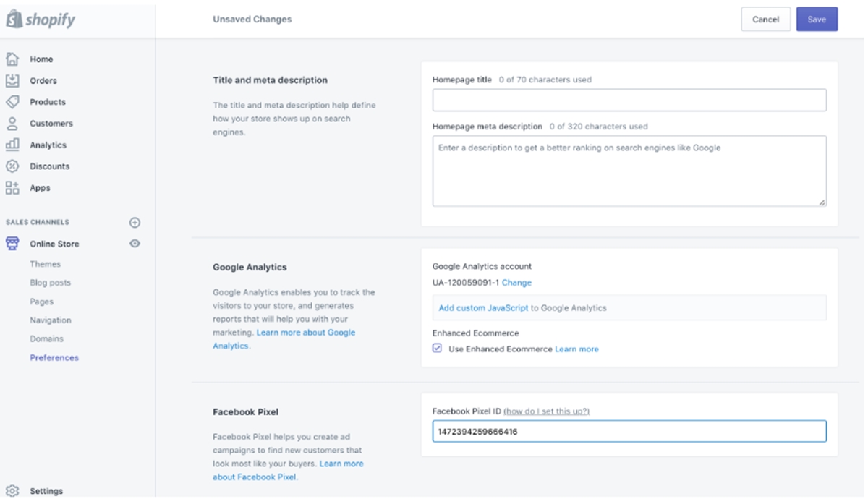Go to Themes subpage
The height and width of the screenshot is (499, 868).
(46, 264)
